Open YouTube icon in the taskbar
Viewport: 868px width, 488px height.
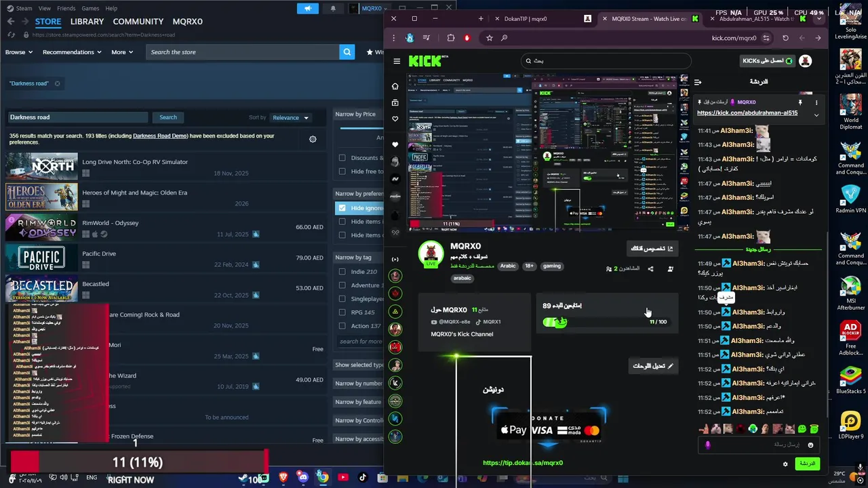[342, 477]
